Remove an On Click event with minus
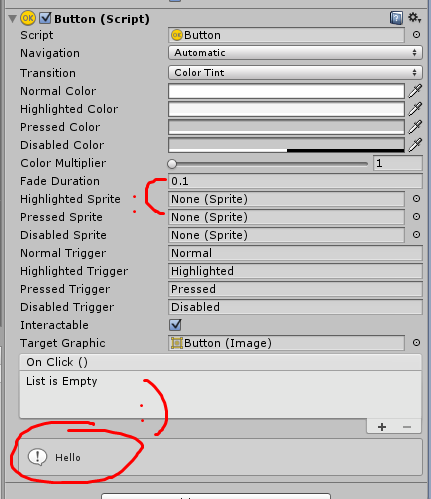 pyautogui.click(x=407, y=427)
